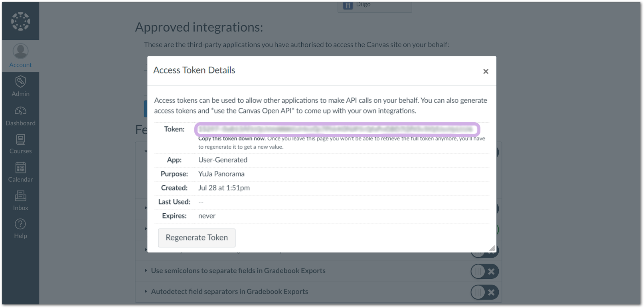Open the Courses list
The image size is (644, 308).
[20, 144]
